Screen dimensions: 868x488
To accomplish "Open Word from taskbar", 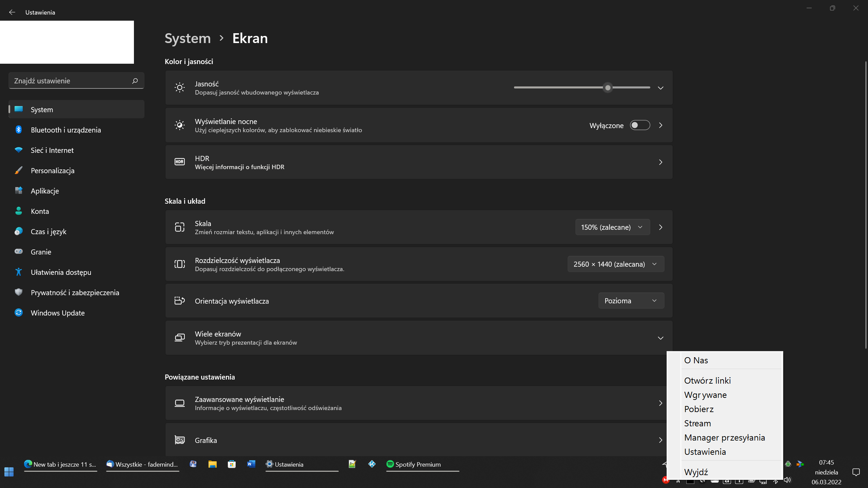I will pyautogui.click(x=251, y=464).
